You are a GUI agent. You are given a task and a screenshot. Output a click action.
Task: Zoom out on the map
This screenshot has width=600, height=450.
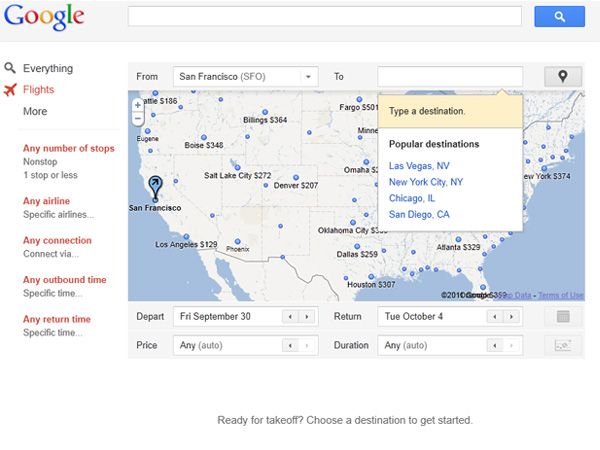tap(137, 118)
